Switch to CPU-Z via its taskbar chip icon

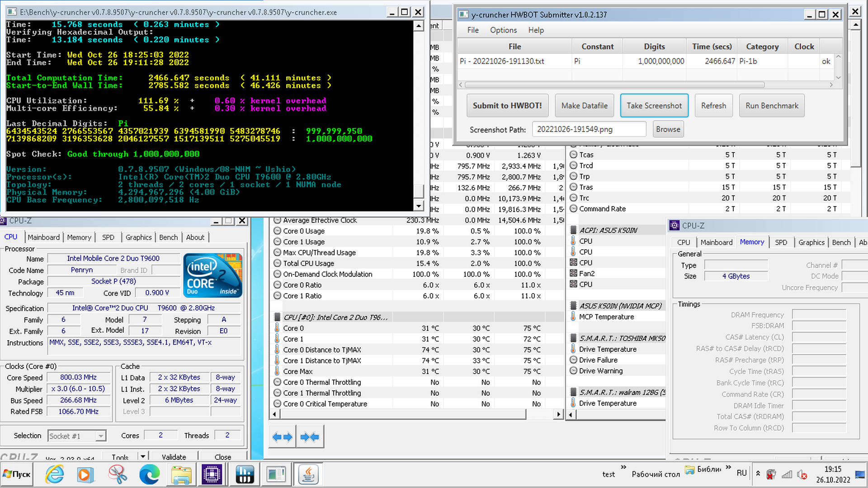[x=212, y=474]
